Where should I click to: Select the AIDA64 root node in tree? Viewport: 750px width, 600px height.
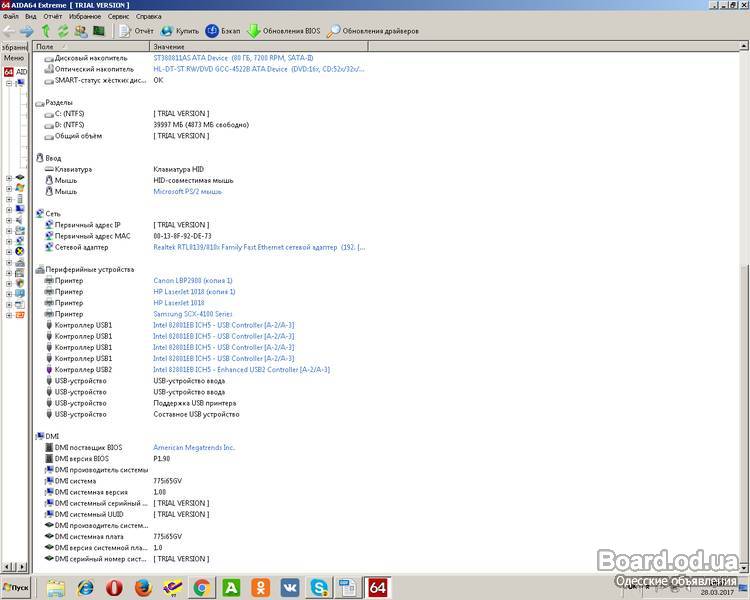click(x=16, y=72)
